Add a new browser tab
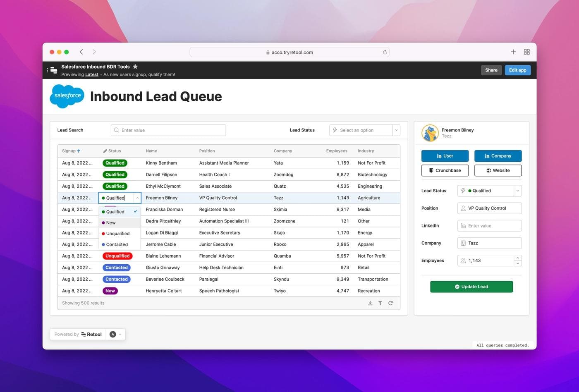 [513, 52]
